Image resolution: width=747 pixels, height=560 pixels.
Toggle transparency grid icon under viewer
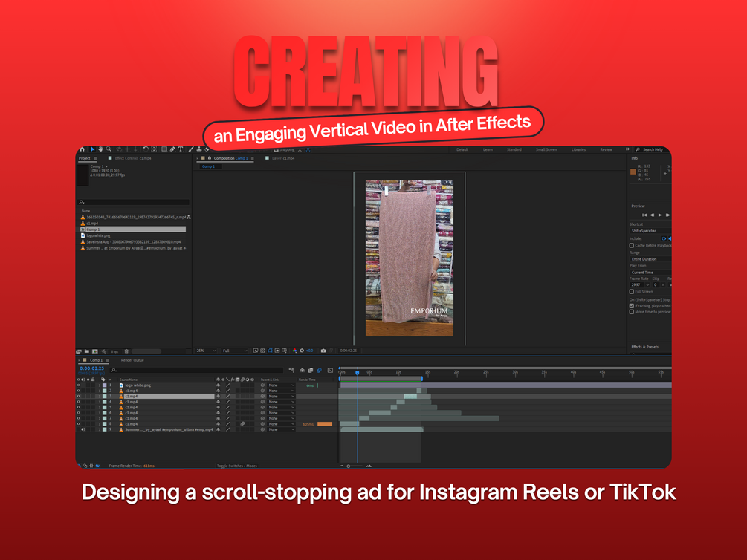point(263,351)
